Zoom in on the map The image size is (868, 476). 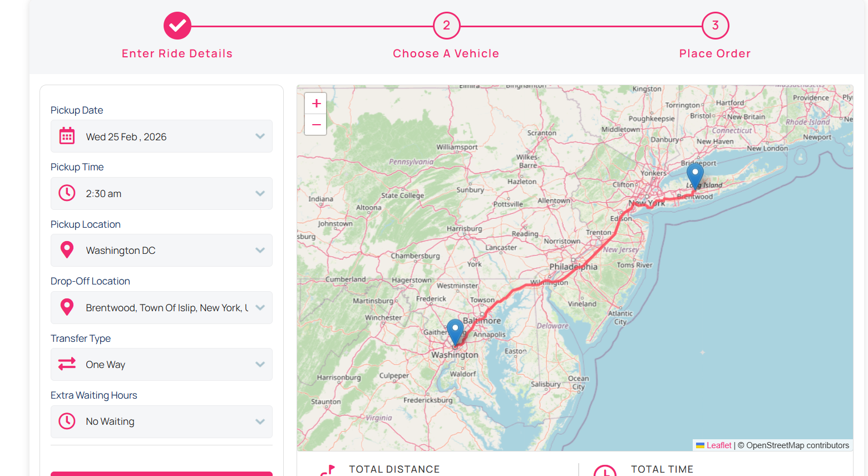pyautogui.click(x=316, y=104)
